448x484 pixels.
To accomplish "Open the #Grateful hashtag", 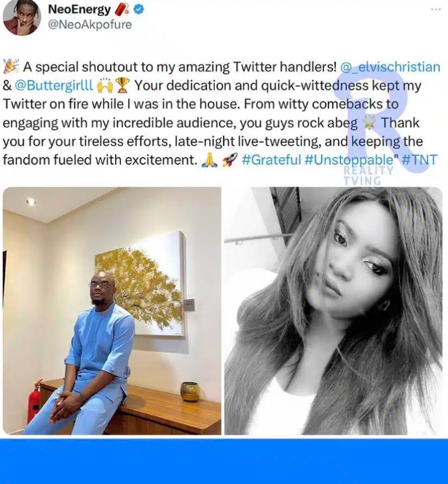I will pos(271,160).
